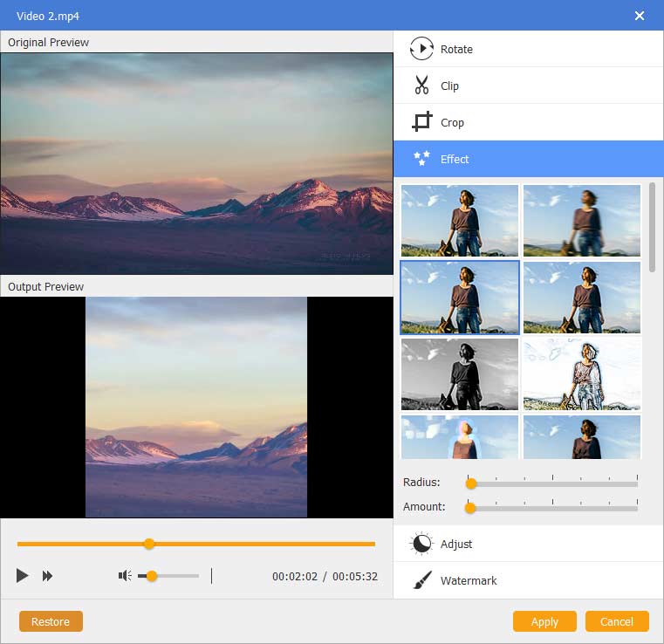
Task: Click the Restore button
Action: [51, 621]
